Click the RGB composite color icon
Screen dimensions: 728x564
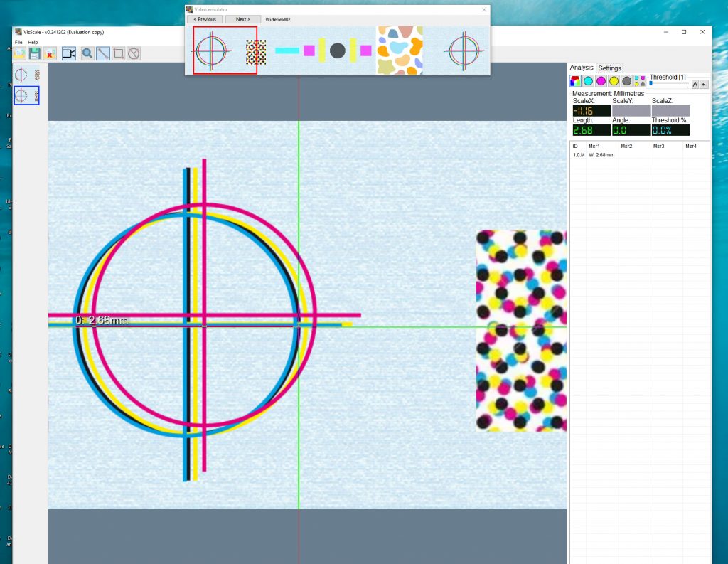click(575, 81)
